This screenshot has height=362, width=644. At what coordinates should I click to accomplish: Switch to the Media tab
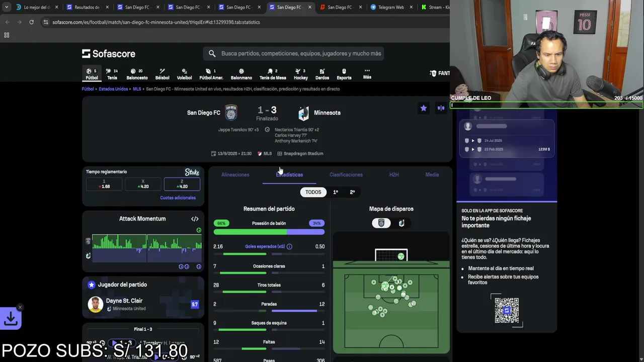pos(432,174)
